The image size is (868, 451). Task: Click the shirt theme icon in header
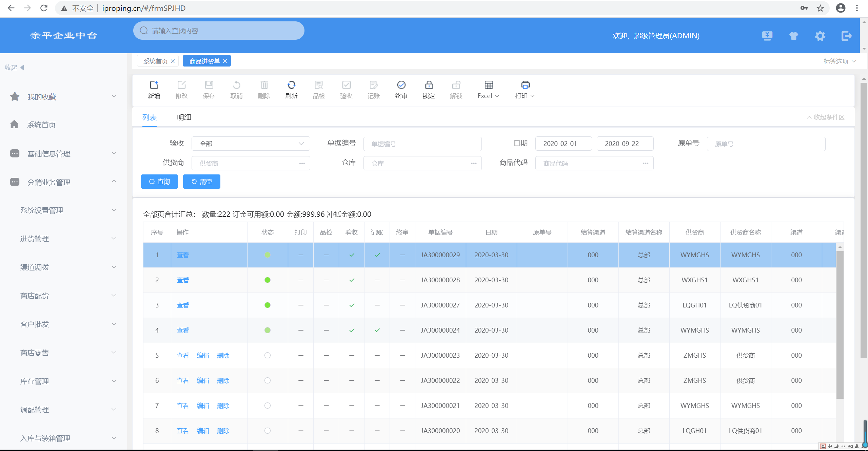click(x=794, y=36)
